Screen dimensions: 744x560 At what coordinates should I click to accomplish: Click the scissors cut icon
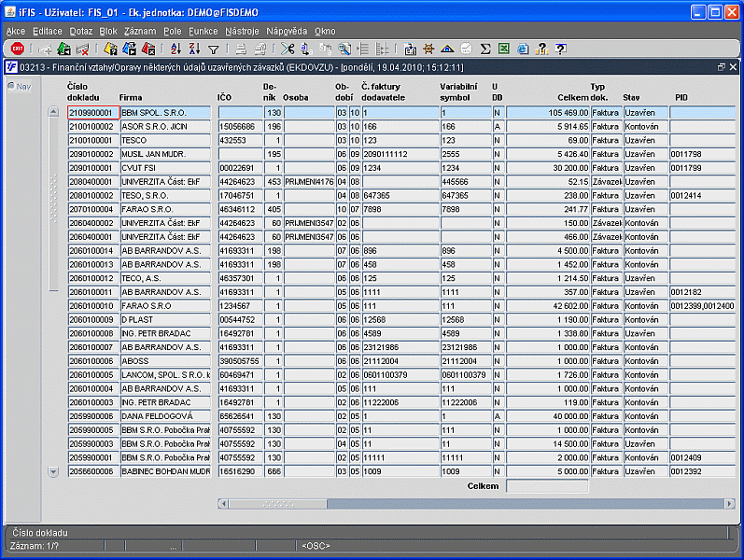[x=288, y=49]
